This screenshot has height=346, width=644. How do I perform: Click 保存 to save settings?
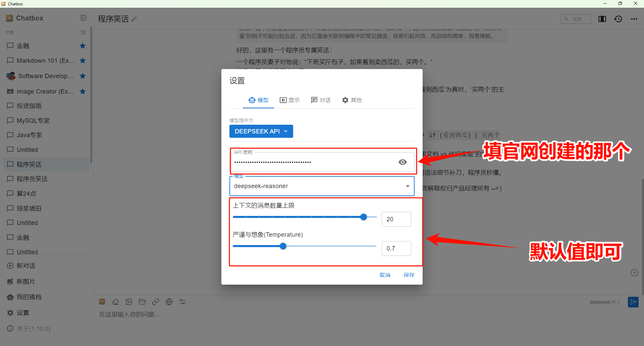pyautogui.click(x=409, y=275)
